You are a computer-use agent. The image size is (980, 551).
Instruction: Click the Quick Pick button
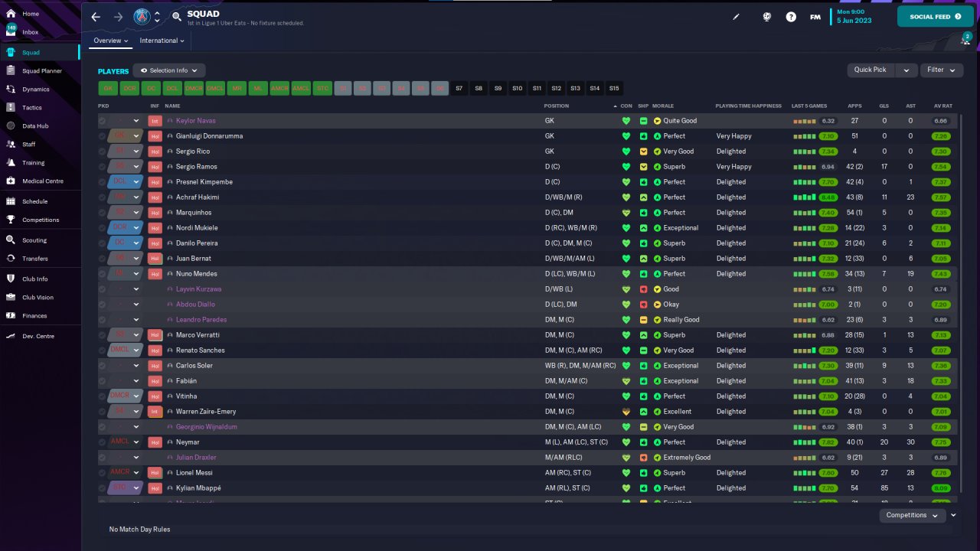871,70
